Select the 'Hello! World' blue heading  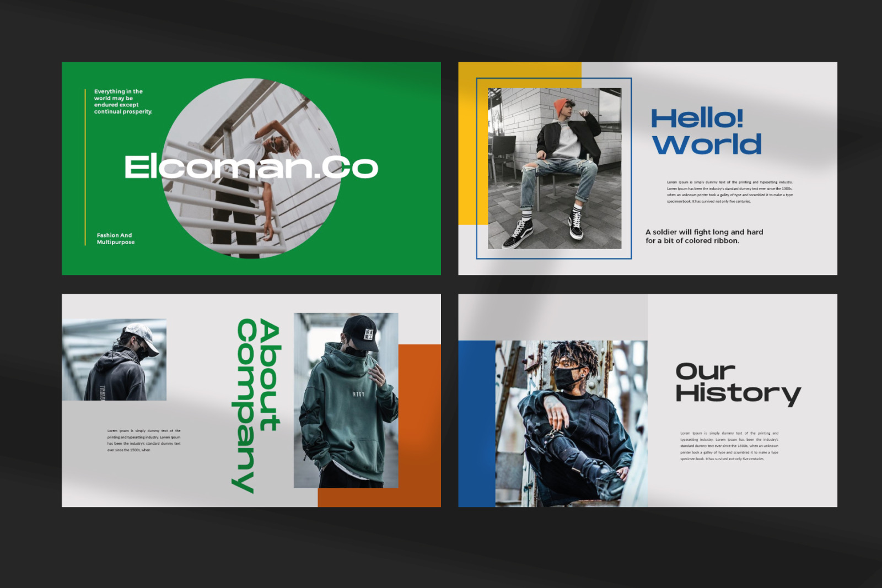point(706,132)
